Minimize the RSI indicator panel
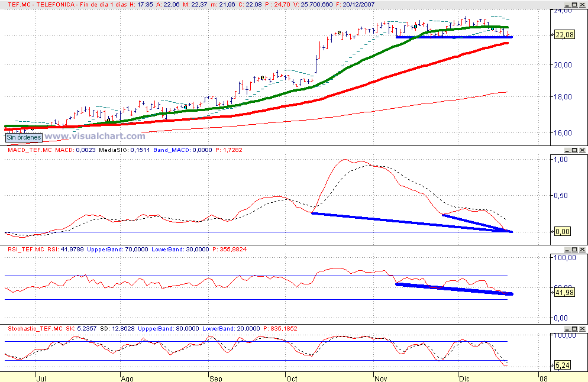 [x=567, y=250]
